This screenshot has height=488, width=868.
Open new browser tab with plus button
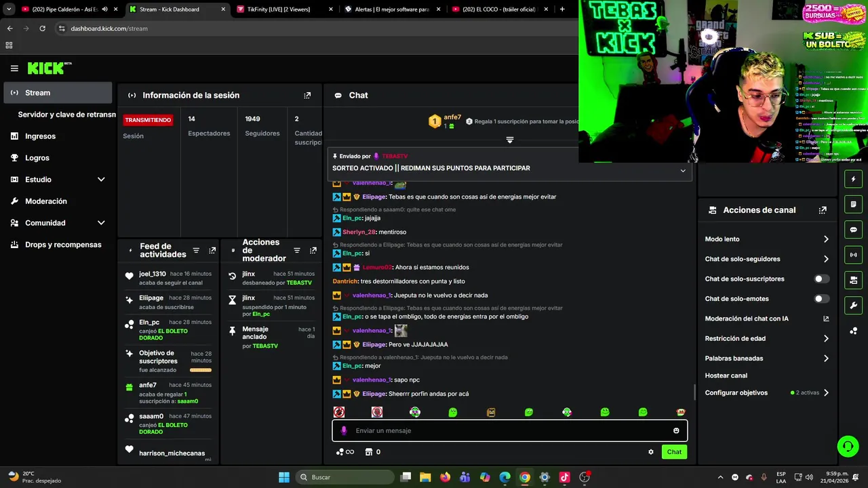(562, 9)
